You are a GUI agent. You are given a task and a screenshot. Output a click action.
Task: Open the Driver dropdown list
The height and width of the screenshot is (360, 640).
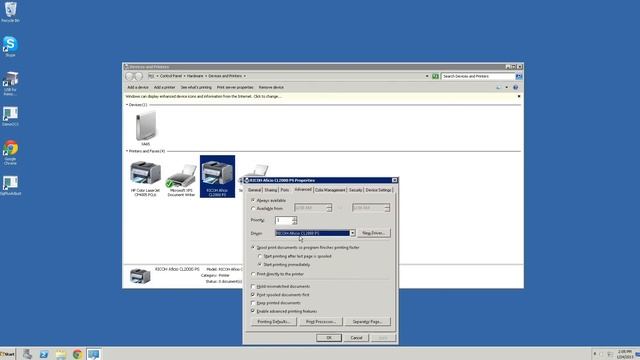352,233
